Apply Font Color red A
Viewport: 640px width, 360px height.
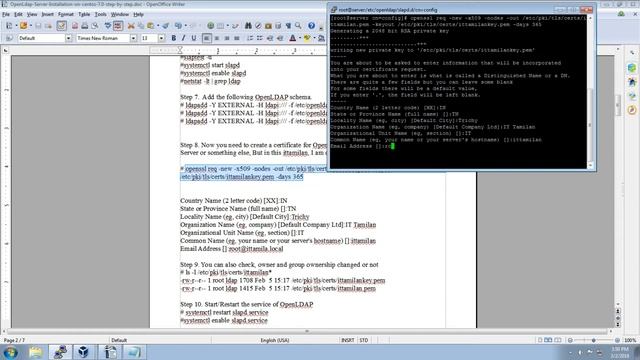coord(292,38)
